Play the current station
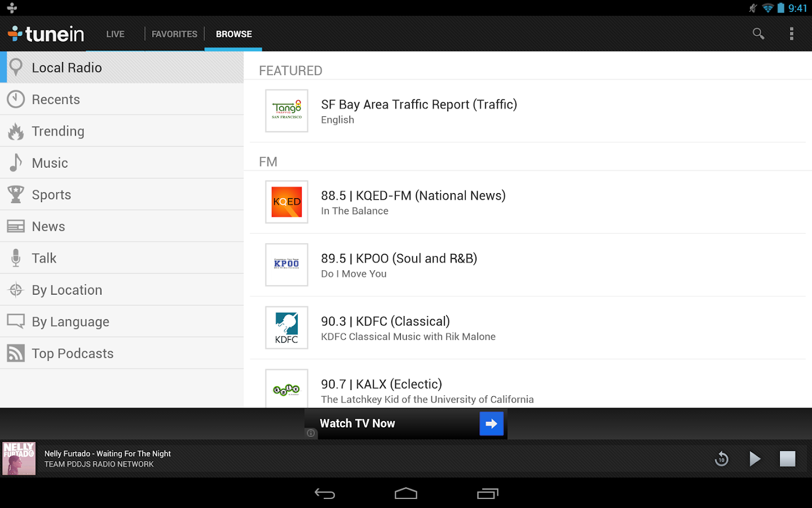 pyautogui.click(x=755, y=459)
